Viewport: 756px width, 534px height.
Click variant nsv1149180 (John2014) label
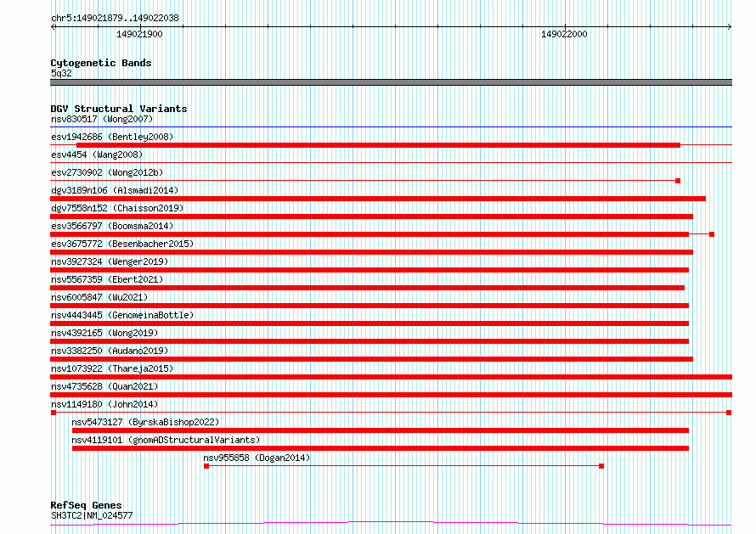[104, 404]
